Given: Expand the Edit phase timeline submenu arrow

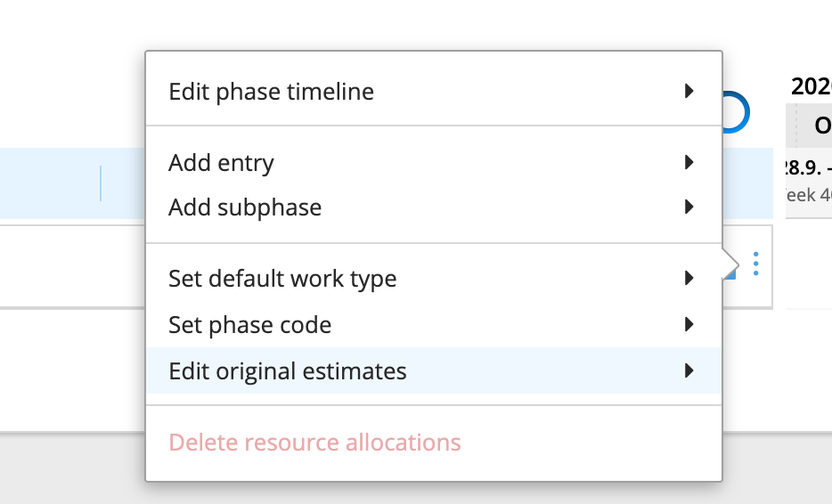Looking at the screenshot, I should [x=689, y=91].
